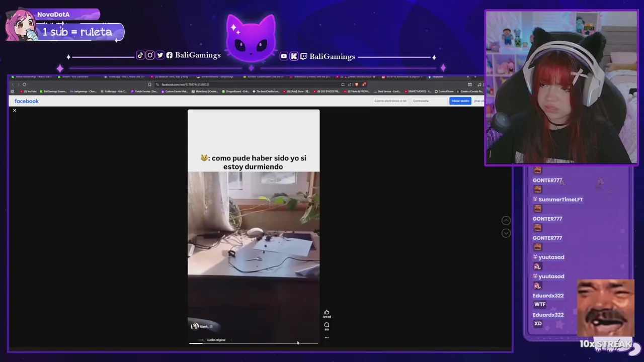Open Start Service bookmark
This screenshot has width=644, height=362.
click(387, 92)
